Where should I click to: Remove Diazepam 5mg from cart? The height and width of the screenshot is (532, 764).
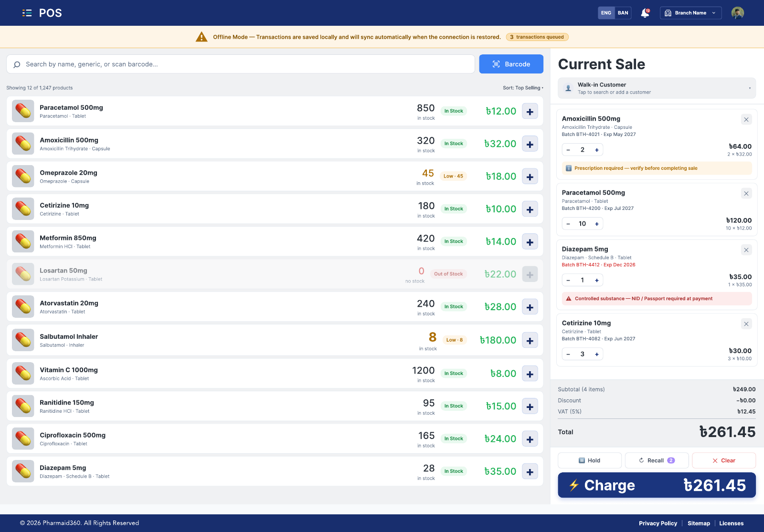746,250
